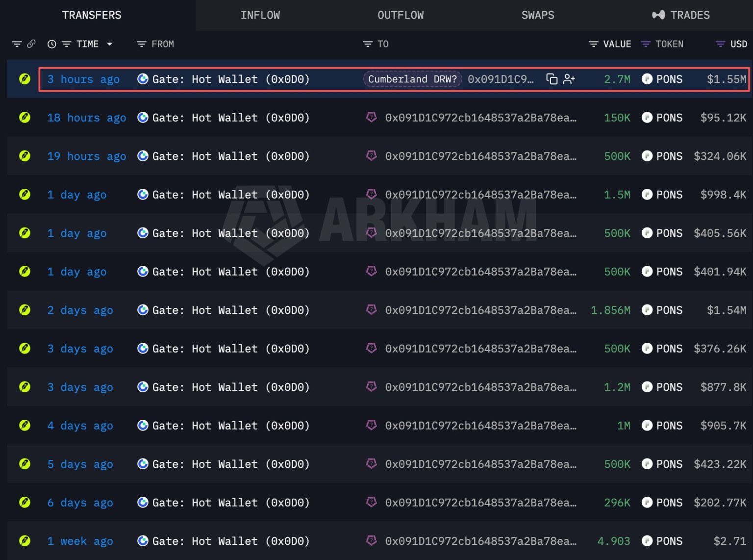Open the recipient address in the 1.856M row
This screenshot has width=753, height=560.
481,310
